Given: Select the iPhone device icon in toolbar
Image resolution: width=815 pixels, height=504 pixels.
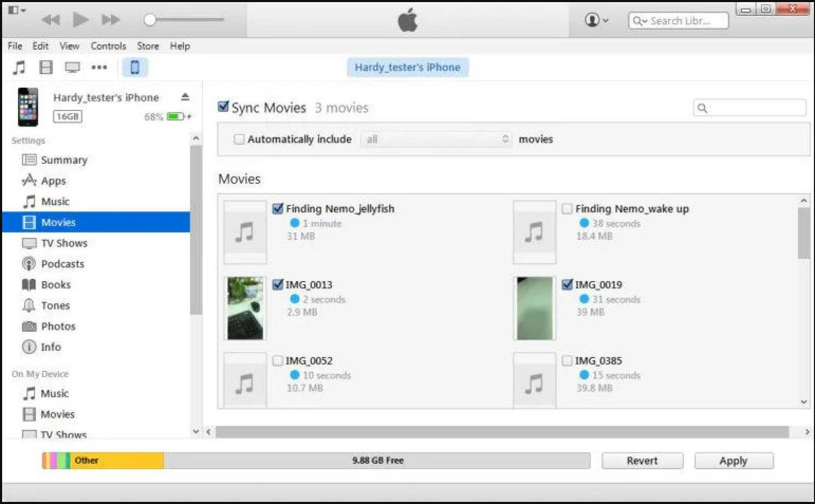Looking at the screenshot, I should (135, 67).
